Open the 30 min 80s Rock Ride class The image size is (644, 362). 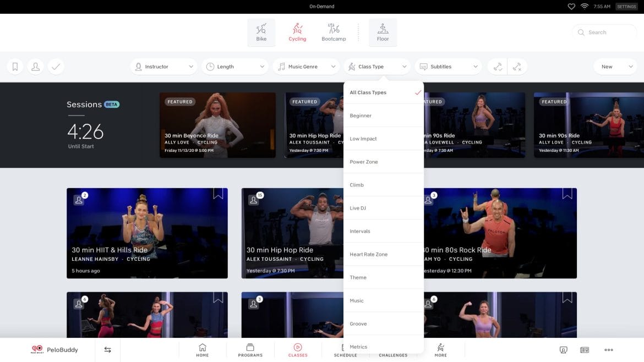(x=500, y=233)
